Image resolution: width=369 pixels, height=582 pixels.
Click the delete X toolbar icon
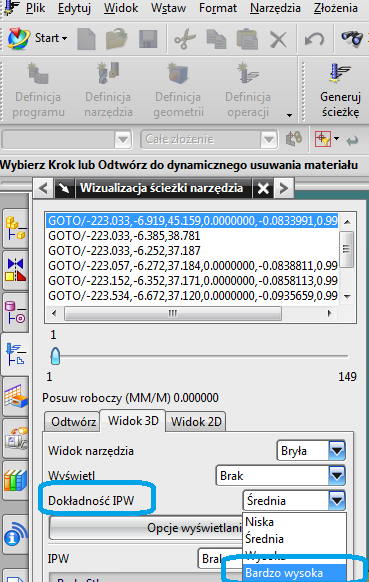tap(278, 39)
